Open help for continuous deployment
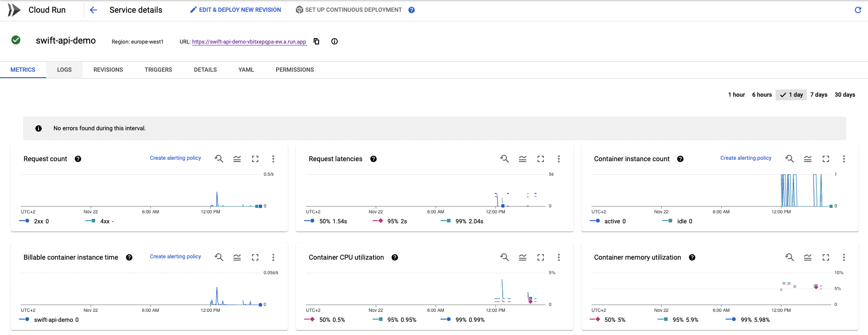The height and width of the screenshot is (335, 868). [x=412, y=10]
